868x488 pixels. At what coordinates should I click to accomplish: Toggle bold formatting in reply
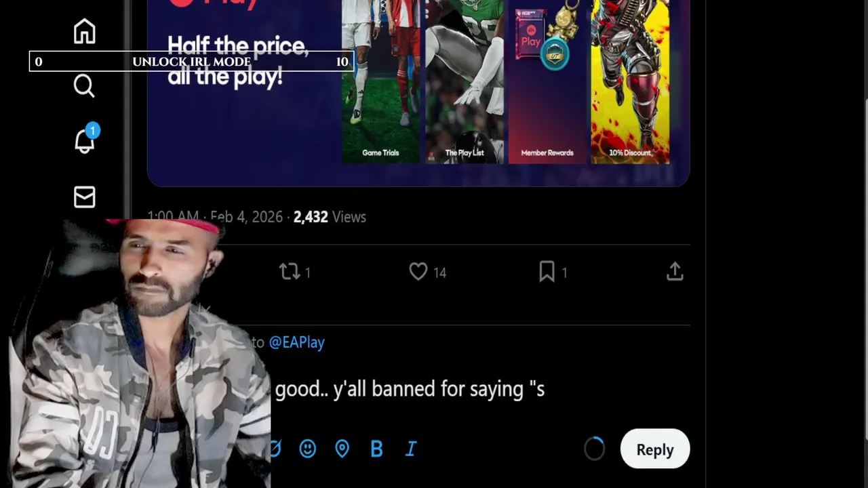tap(376, 449)
